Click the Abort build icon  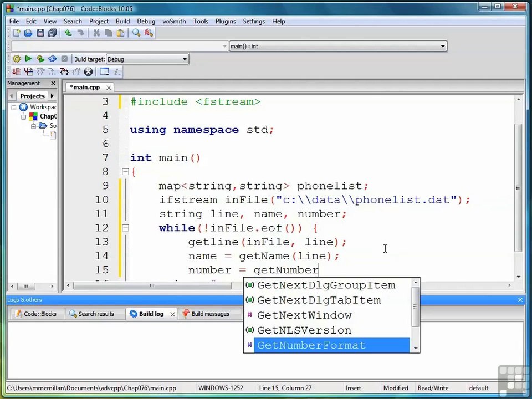click(x=64, y=59)
